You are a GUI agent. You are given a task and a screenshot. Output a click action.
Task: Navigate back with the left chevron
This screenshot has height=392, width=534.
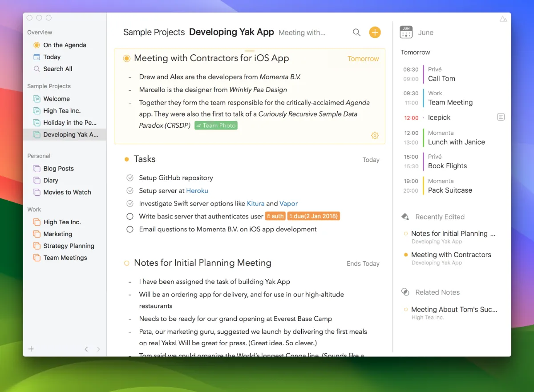coord(86,349)
